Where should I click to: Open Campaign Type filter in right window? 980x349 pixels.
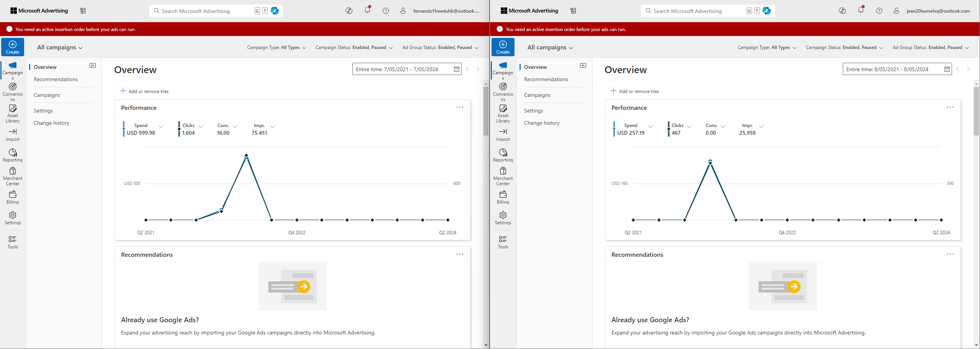coord(767,47)
